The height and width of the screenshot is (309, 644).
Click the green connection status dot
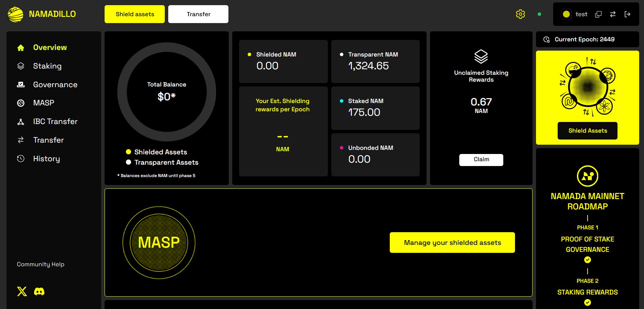click(539, 14)
